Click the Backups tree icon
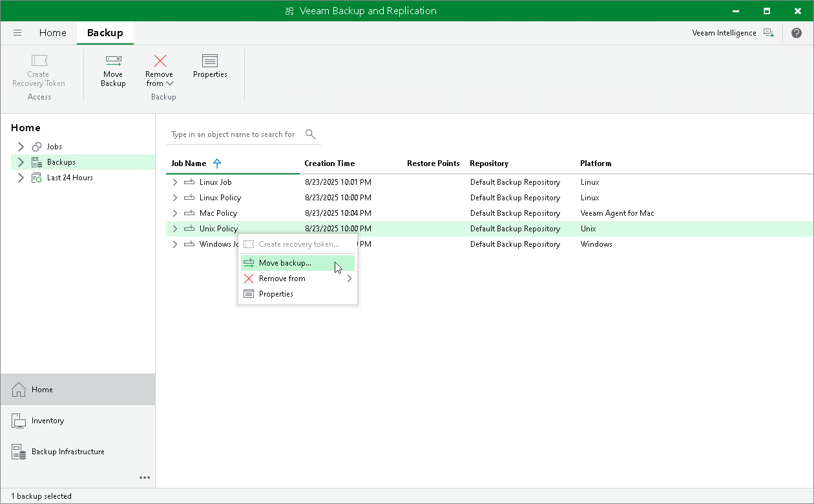814x504 pixels. pyautogui.click(x=37, y=162)
